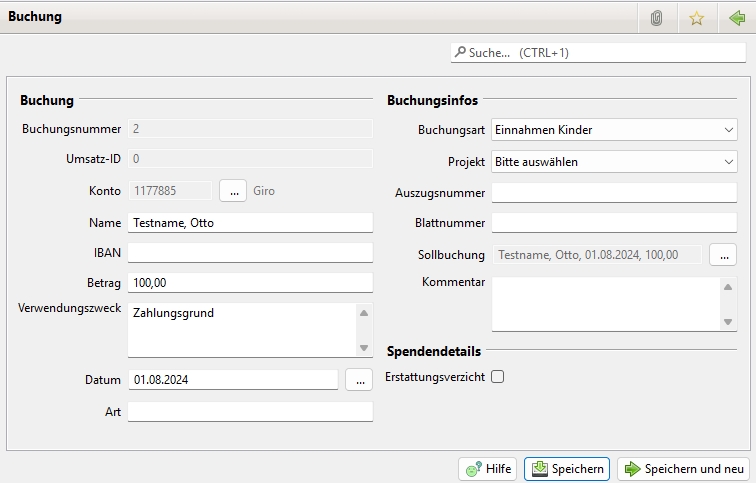
Task: Enable the Erstattungsverzicht checkbox
Action: click(x=497, y=377)
